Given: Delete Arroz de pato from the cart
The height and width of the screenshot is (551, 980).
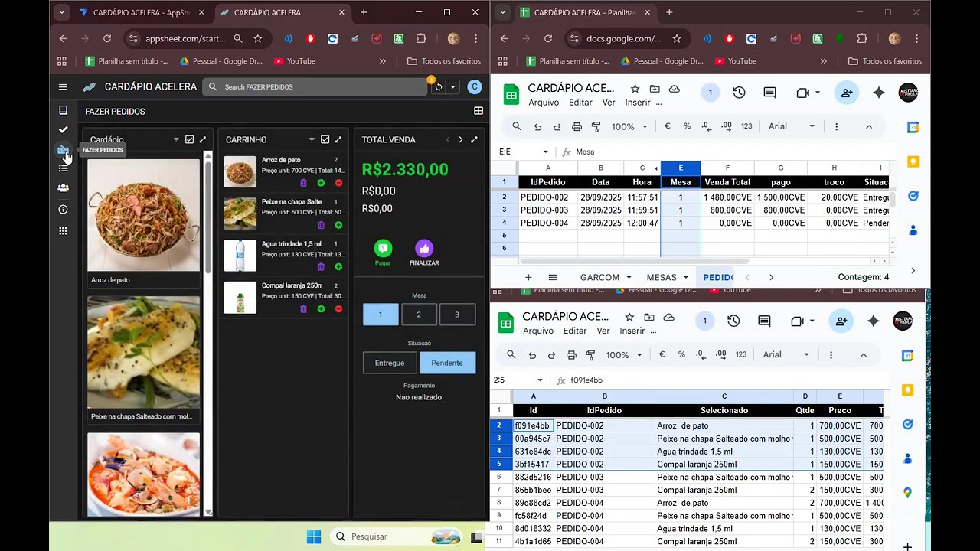Looking at the screenshot, I should [303, 183].
